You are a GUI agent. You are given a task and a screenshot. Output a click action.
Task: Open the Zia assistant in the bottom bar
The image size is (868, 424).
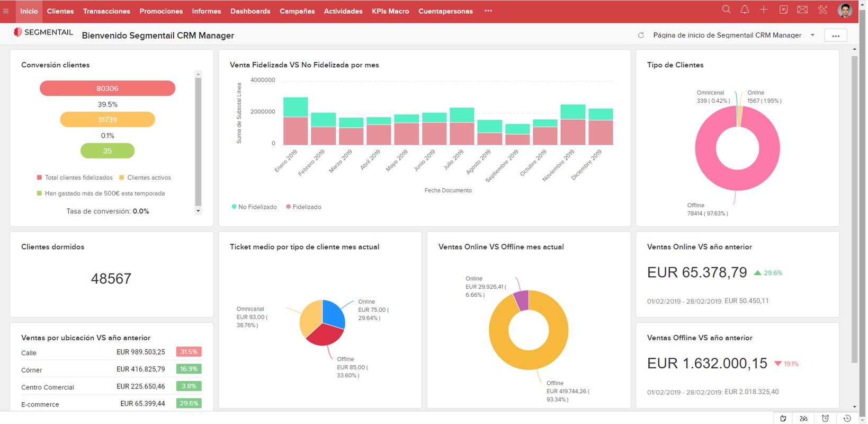[x=803, y=418]
